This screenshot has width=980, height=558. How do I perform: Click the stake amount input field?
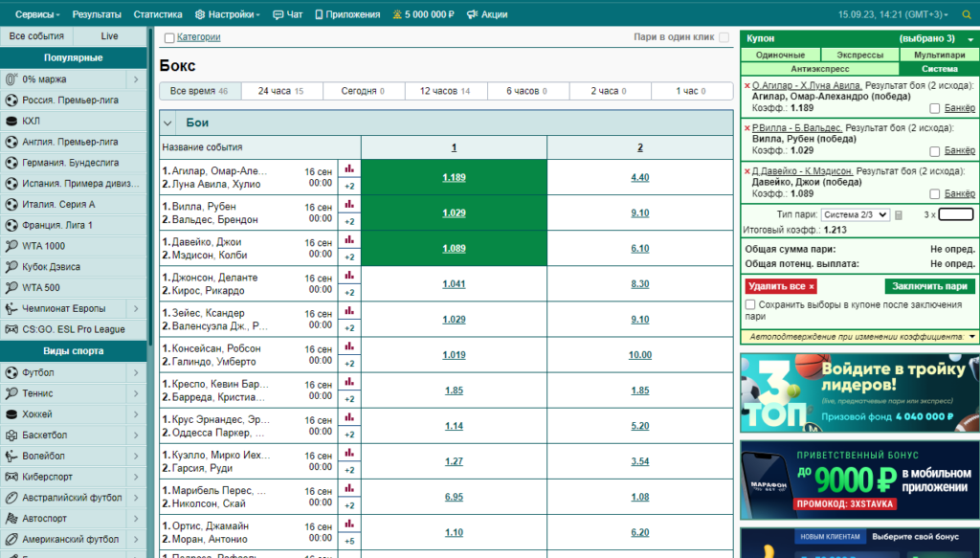pyautogui.click(x=956, y=214)
